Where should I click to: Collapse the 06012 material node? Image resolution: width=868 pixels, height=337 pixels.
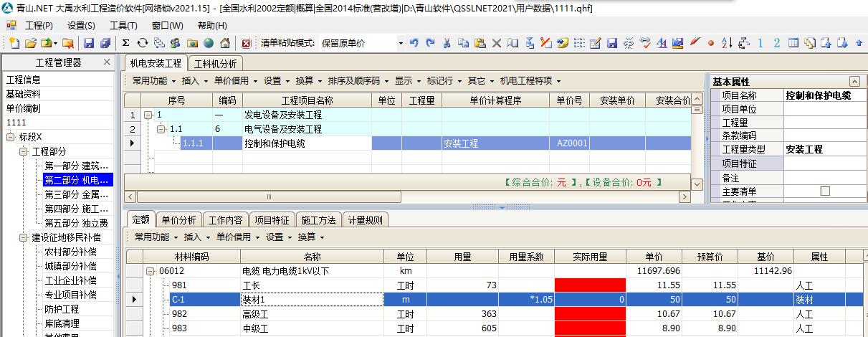click(x=151, y=272)
